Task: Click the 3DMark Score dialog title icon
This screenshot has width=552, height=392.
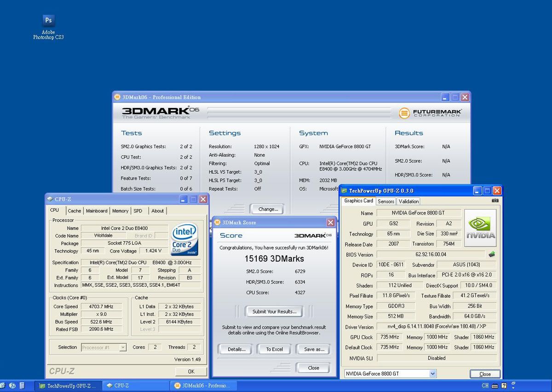Action: click(217, 222)
